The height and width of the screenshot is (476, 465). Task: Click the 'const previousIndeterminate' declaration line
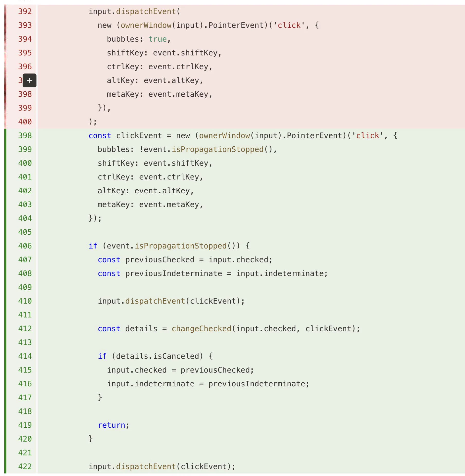click(213, 274)
